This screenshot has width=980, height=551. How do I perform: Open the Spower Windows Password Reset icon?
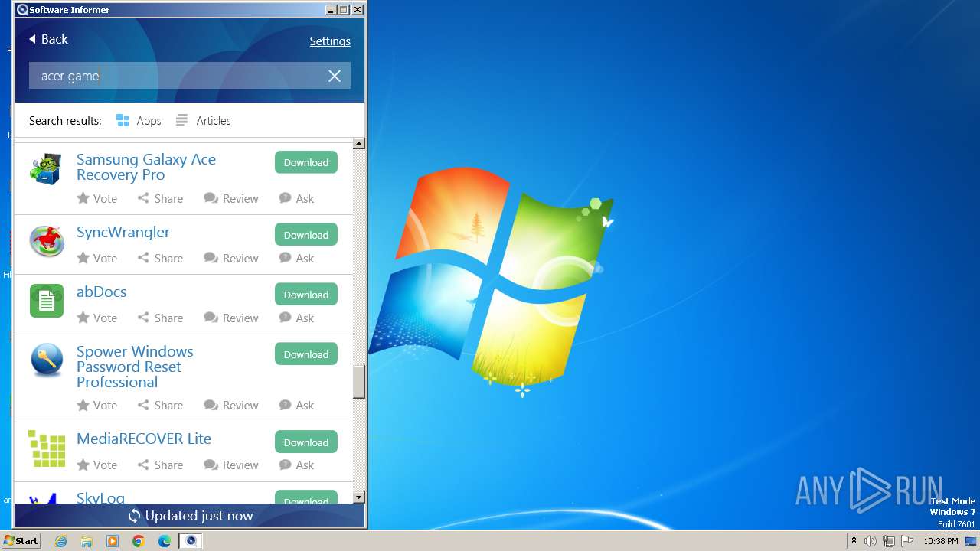(47, 360)
